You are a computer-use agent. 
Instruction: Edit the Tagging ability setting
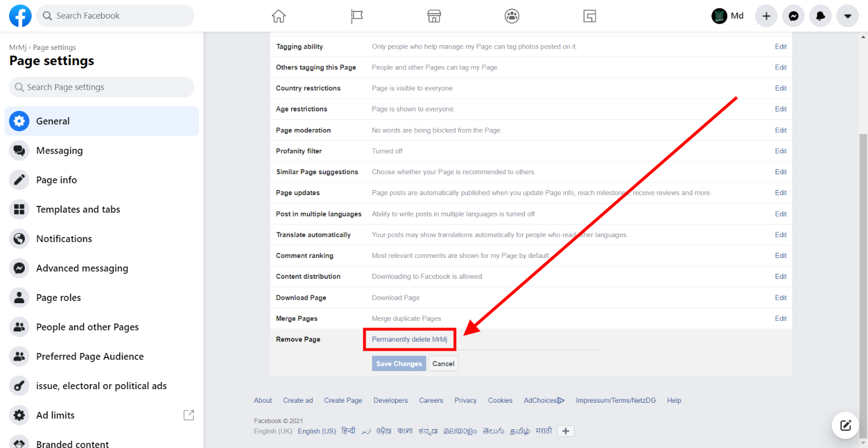click(781, 46)
